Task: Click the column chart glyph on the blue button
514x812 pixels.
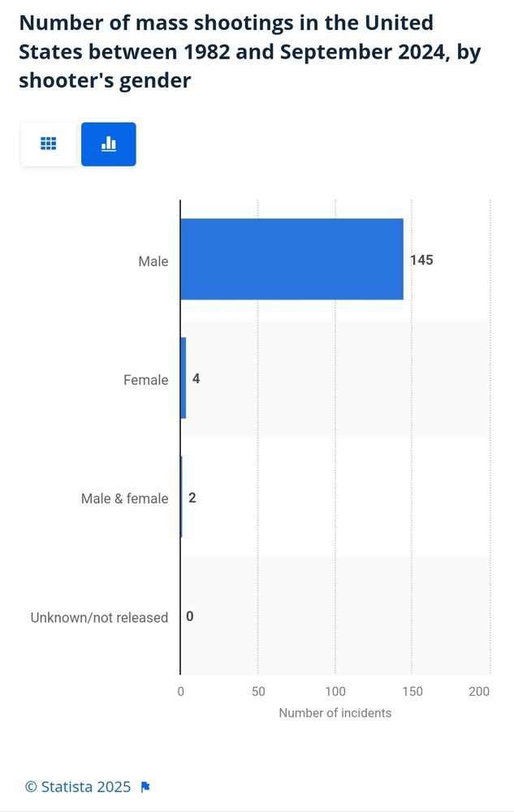Action: pyautogui.click(x=109, y=144)
